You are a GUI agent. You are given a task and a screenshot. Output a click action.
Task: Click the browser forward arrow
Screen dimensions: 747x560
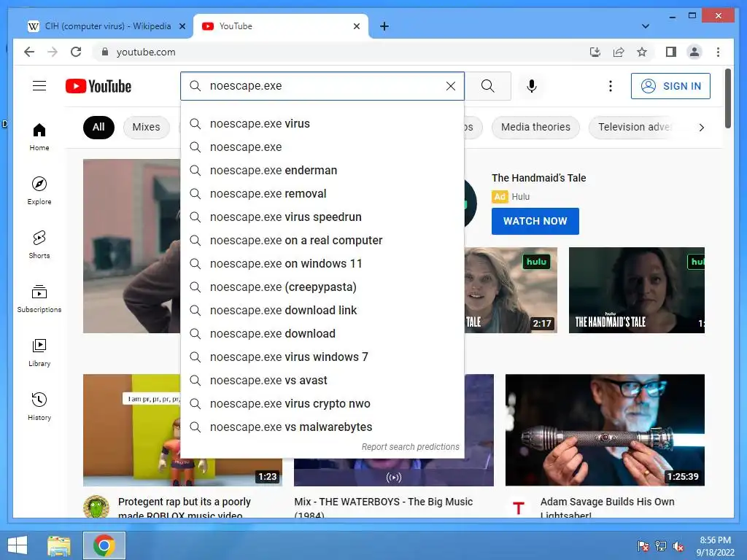click(x=53, y=52)
